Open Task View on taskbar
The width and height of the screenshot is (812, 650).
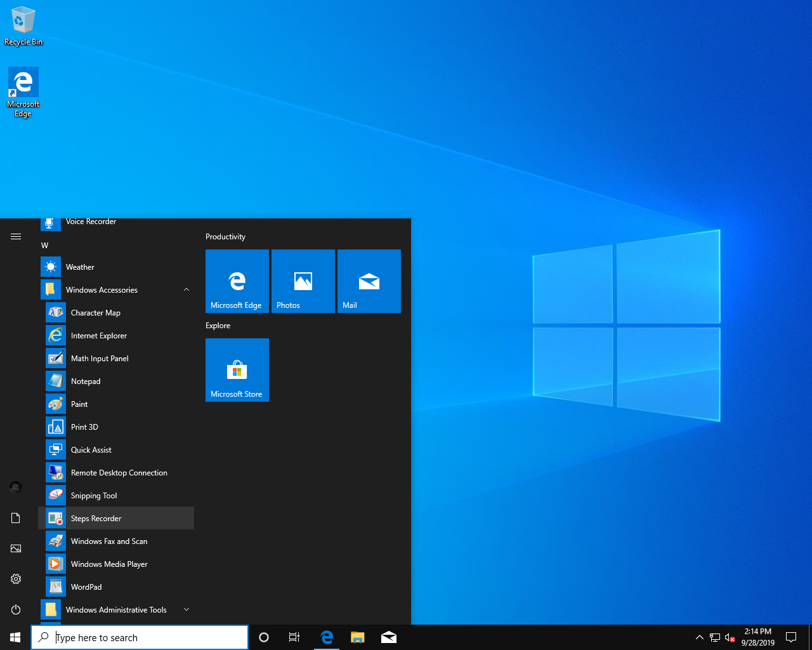(x=294, y=637)
